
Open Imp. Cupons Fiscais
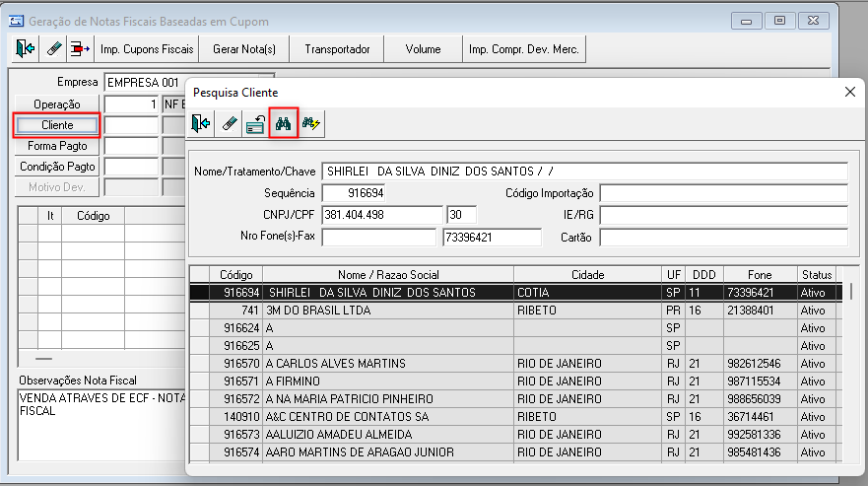coord(147,48)
